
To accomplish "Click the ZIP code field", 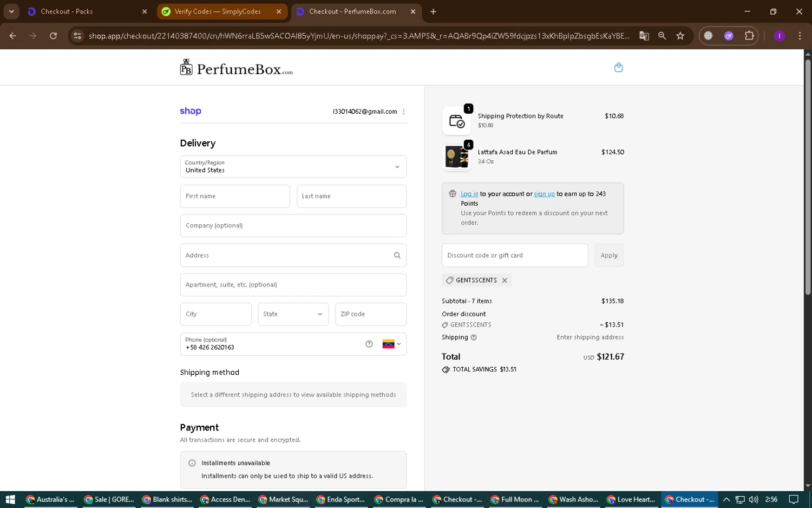I will [371, 314].
